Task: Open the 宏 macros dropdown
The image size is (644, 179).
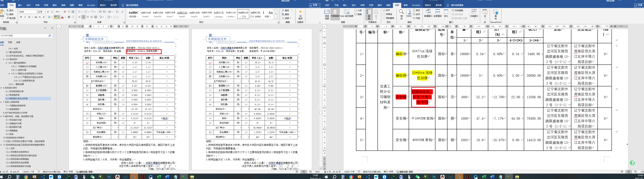Action: (485, 14)
